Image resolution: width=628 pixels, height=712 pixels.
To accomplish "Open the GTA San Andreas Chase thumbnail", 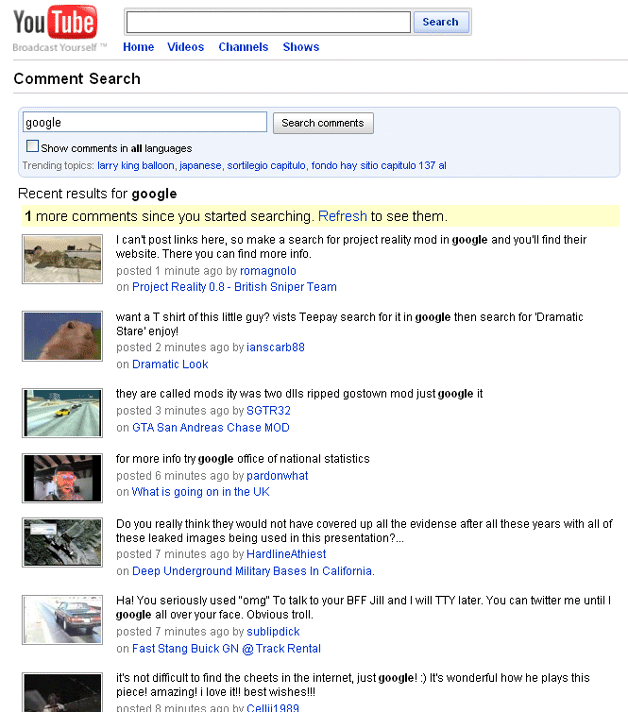I will [62, 412].
